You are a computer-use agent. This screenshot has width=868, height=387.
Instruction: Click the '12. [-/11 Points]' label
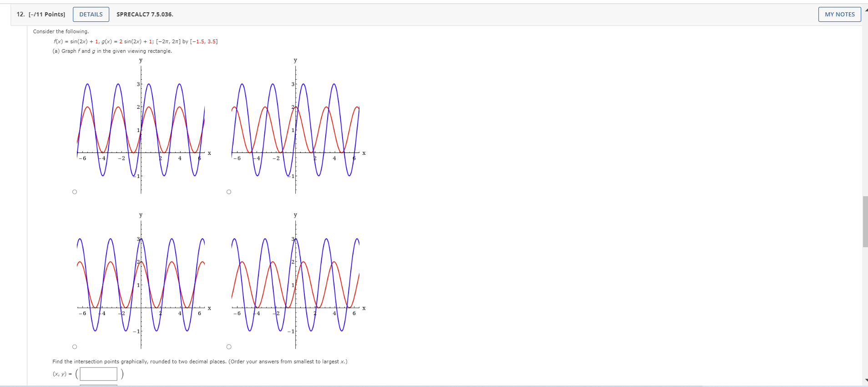(41, 14)
